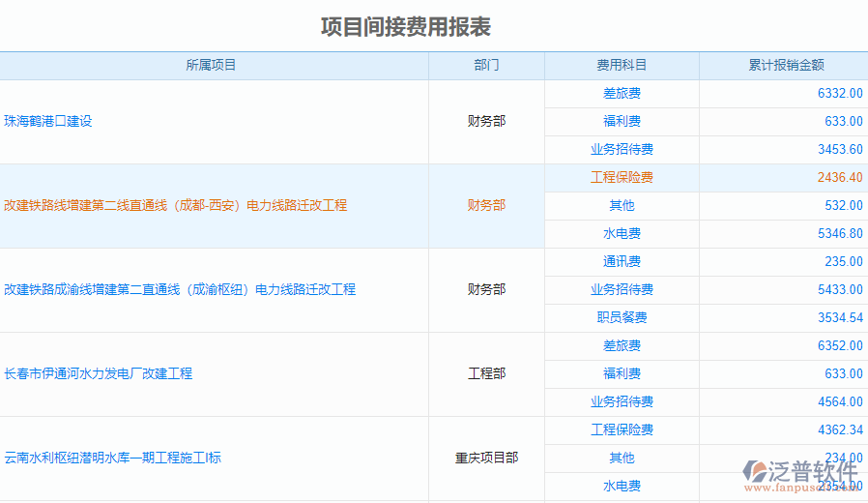This screenshot has height=503, width=868.
Task: Click the amount 6332.00
Action: tap(839, 94)
